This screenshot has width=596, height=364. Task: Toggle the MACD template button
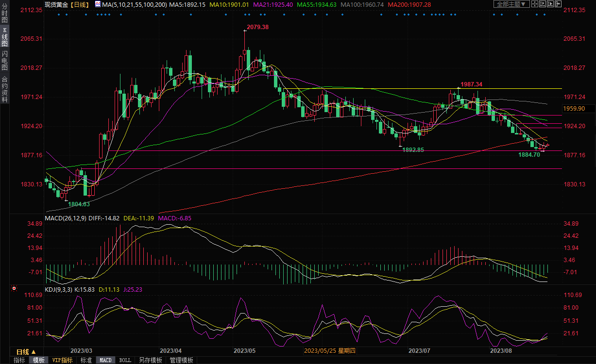pyautogui.click(x=106, y=360)
